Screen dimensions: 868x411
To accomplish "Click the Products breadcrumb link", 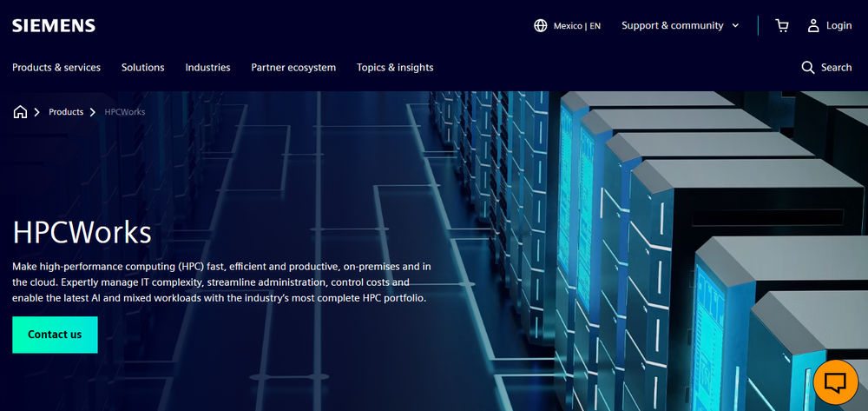I will 66,112.
